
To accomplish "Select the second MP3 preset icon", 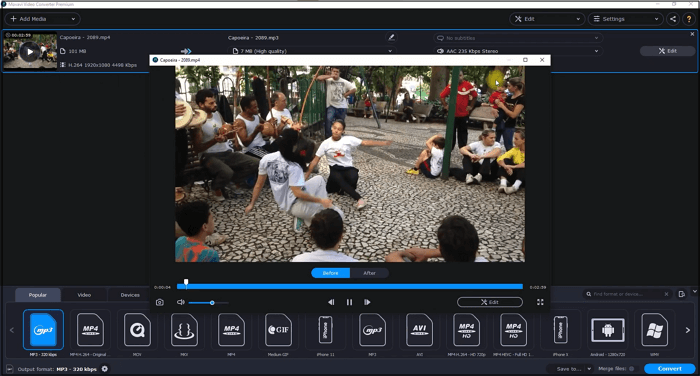I will pos(372,330).
